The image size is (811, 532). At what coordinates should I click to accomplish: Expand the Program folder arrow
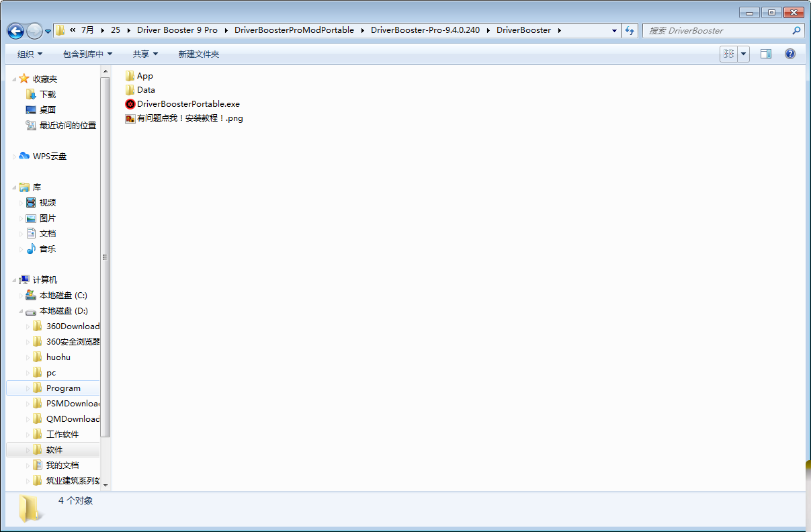28,388
